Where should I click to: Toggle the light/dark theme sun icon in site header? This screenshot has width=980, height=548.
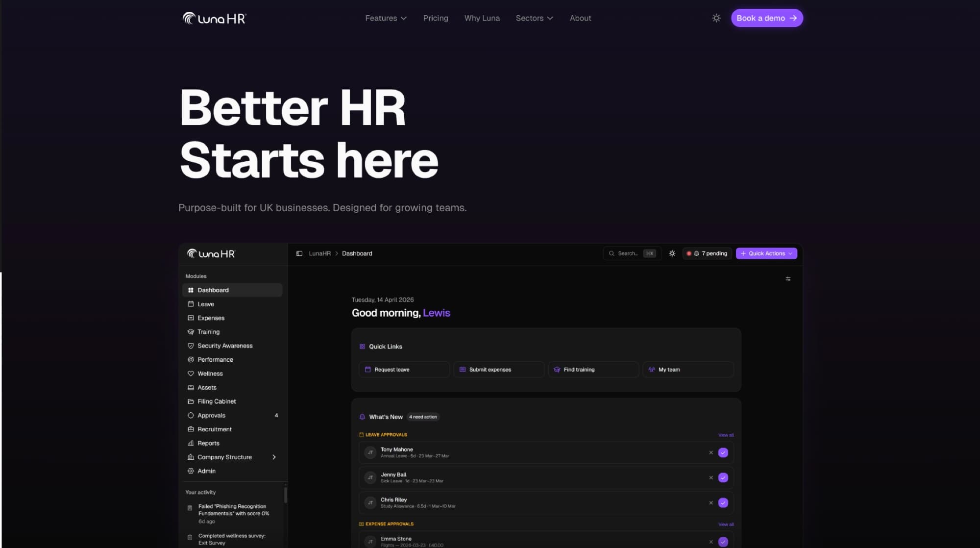click(716, 18)
